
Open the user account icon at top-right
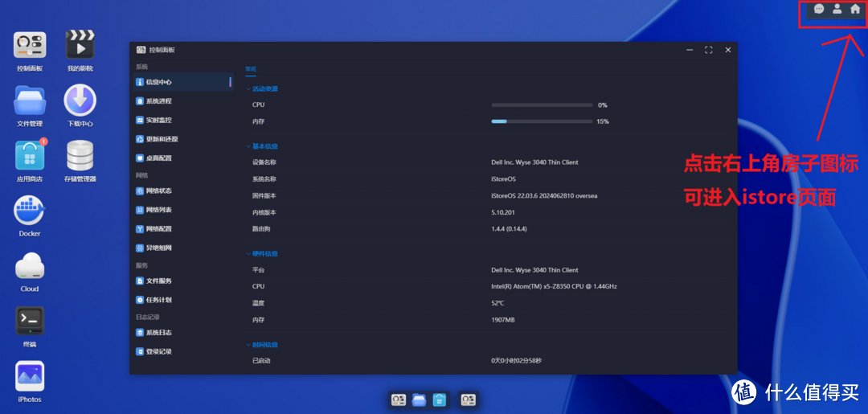pos(837,9)
